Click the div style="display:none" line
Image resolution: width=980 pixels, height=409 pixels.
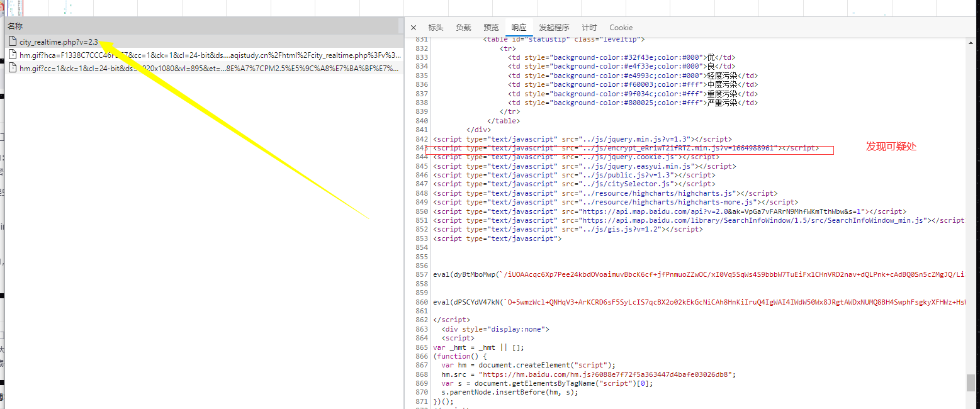click(x=495, y=329)
